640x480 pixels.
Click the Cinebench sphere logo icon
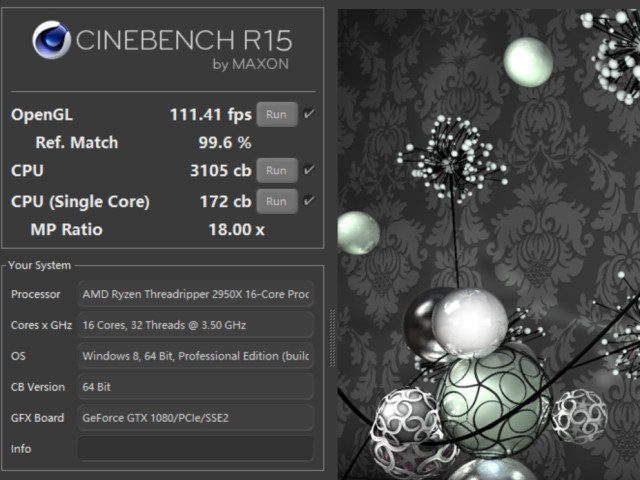[x=51, y=40]
